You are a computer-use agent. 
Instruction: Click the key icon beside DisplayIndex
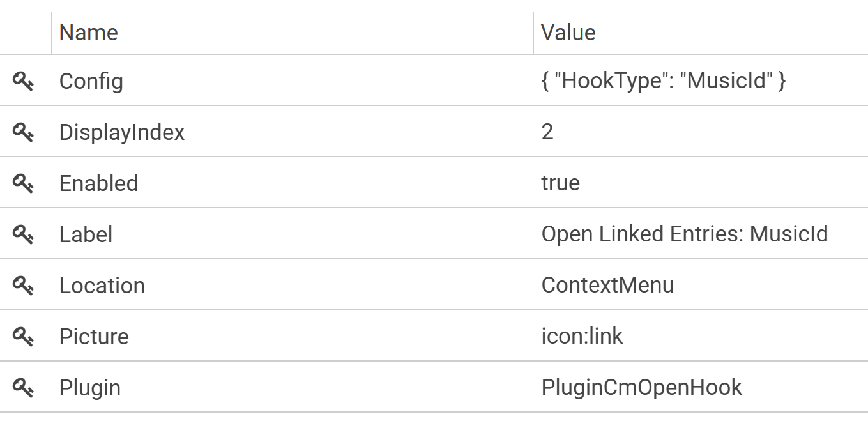click(23, 132)
